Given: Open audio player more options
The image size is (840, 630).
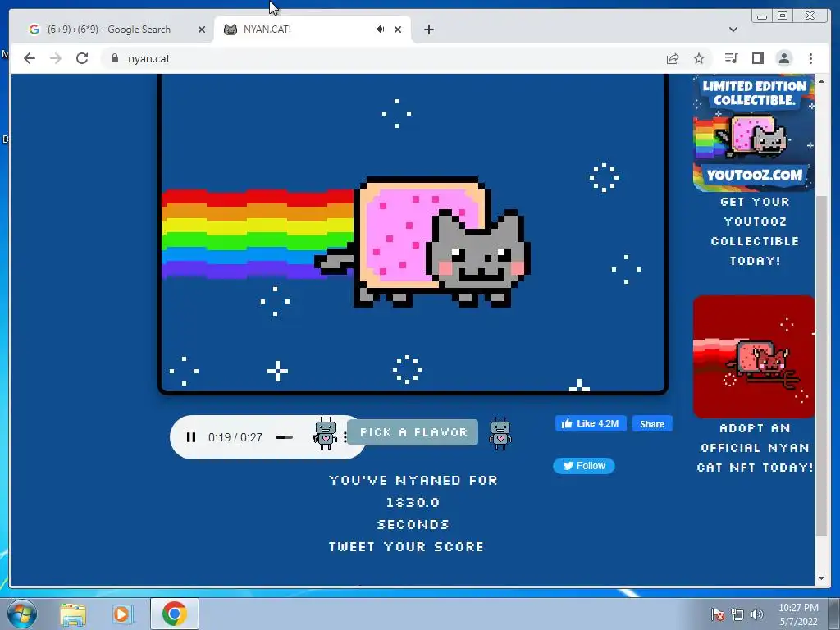Looking at the screenshot, I should pos(345,437).
